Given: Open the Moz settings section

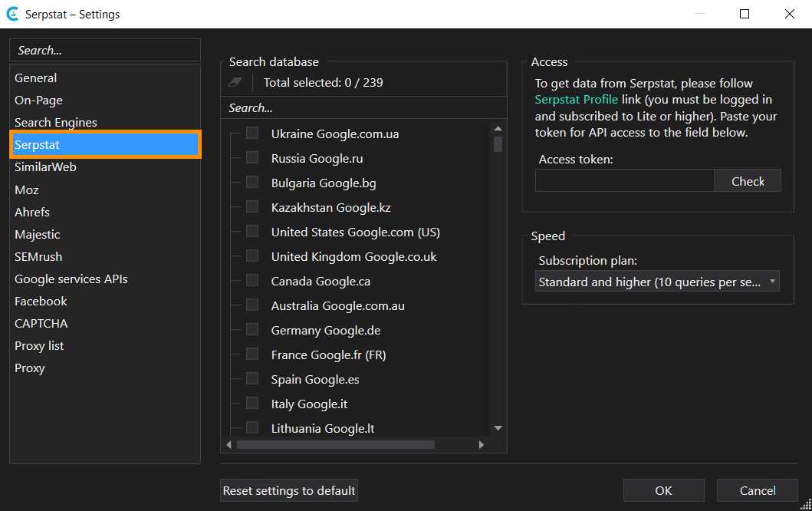Looking at the screenshot, I should click(x=104, y=190).
